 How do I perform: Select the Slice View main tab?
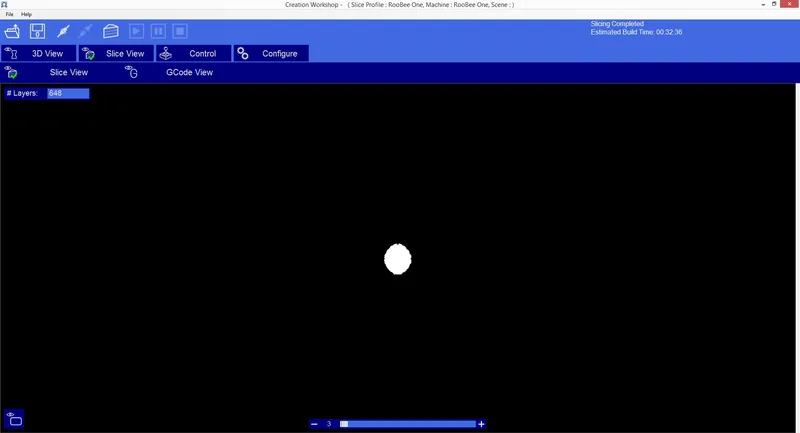115,54
